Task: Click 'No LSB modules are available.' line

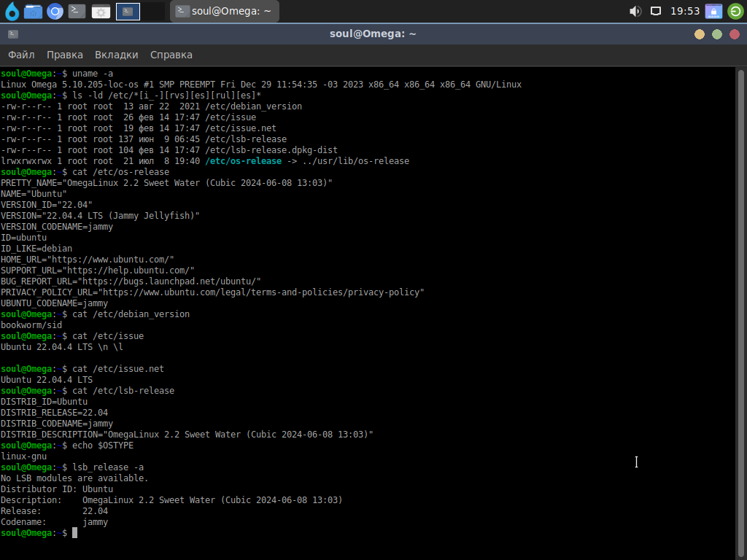Action: coord(75,479)
